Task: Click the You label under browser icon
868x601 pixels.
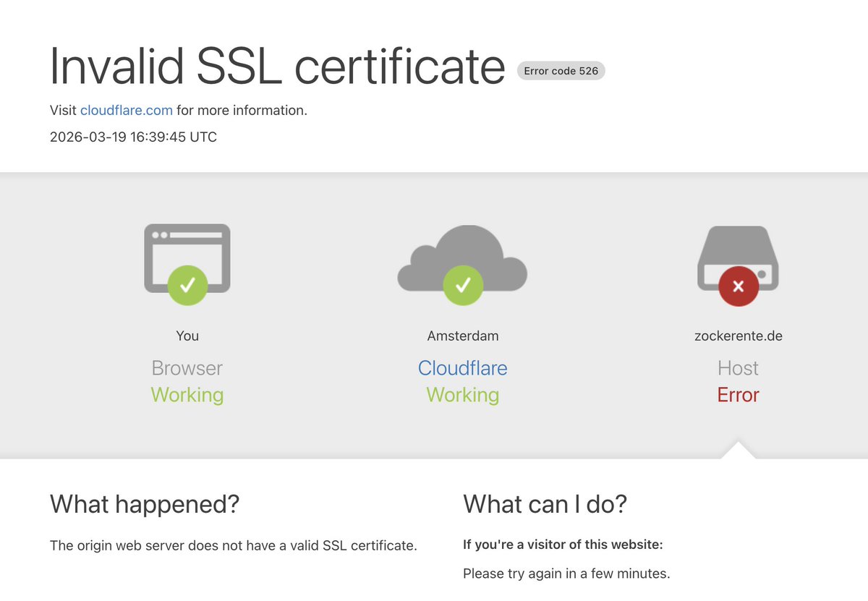Action: [187, 336]
